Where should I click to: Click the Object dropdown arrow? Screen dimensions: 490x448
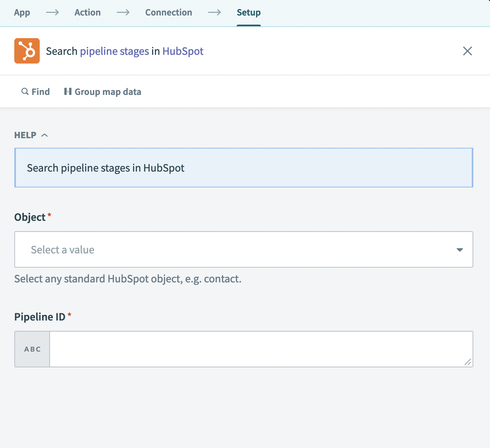click(x=459, y=250)
